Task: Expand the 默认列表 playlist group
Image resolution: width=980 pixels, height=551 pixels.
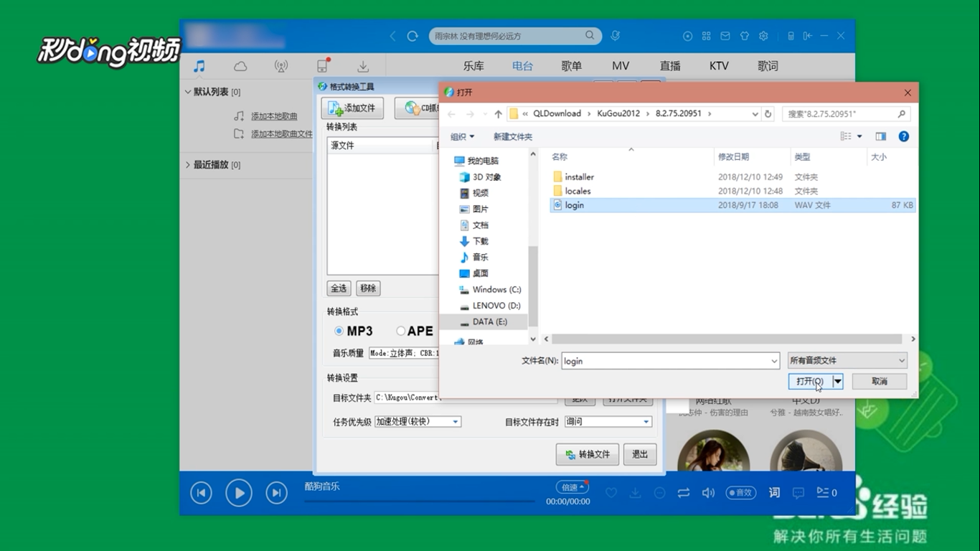Action: tap(188, 92)
